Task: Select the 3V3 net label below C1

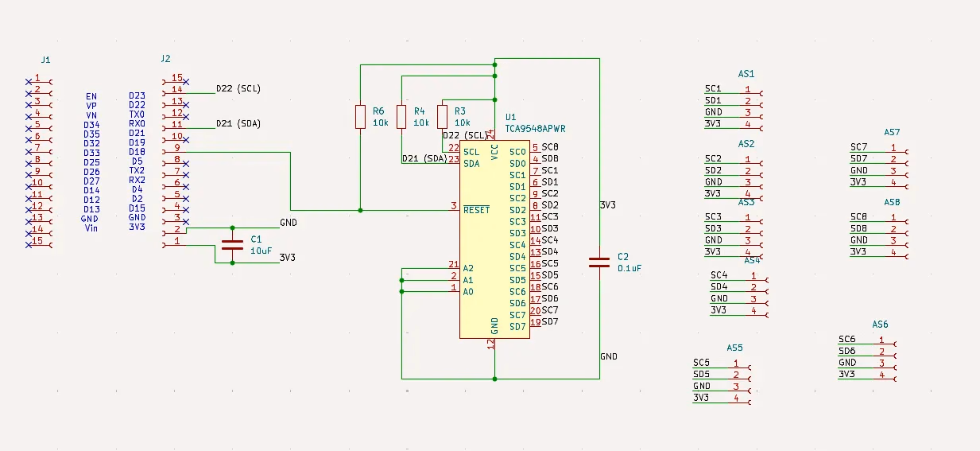Action: click(289, 258)
